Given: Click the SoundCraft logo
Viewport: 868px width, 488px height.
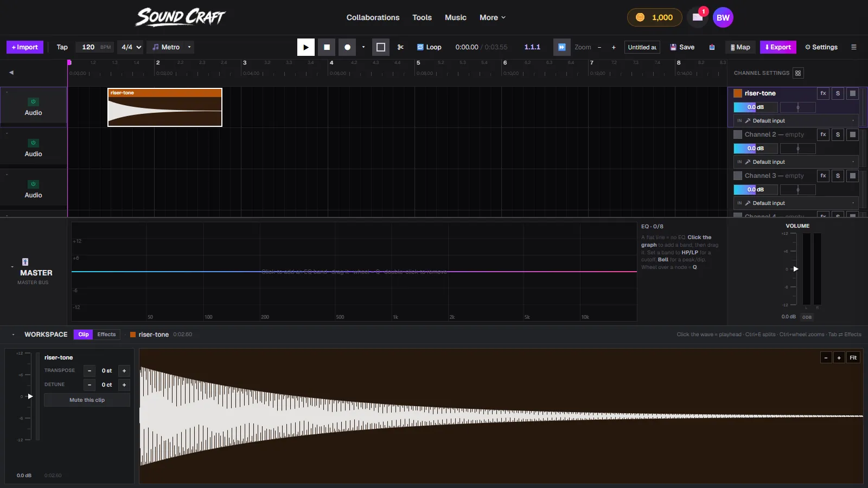Looking at the screenshot, I should [x=181, y=17].
